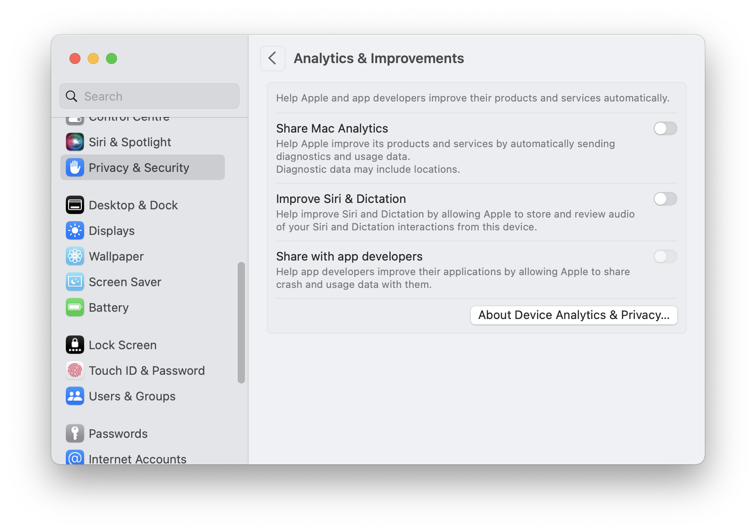This screenshot has height=532, width=756.
Task: Open Desktop & Dock icon
Action: pyautogui.click(x=75, y=205)
